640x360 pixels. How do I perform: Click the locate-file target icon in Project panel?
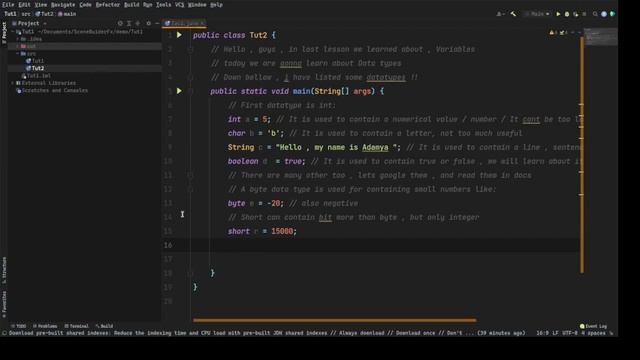[x=120, y=23]
